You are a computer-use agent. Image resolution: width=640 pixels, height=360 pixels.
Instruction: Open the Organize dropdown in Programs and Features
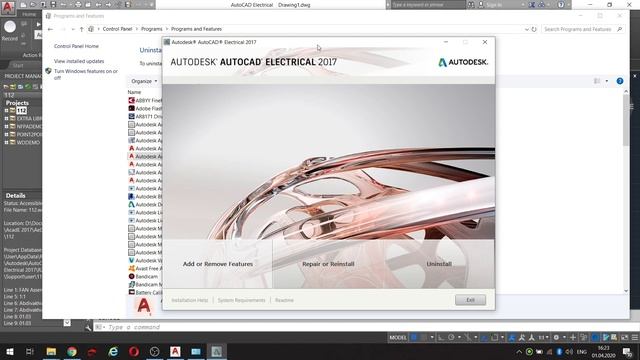(x=144, y=81)
